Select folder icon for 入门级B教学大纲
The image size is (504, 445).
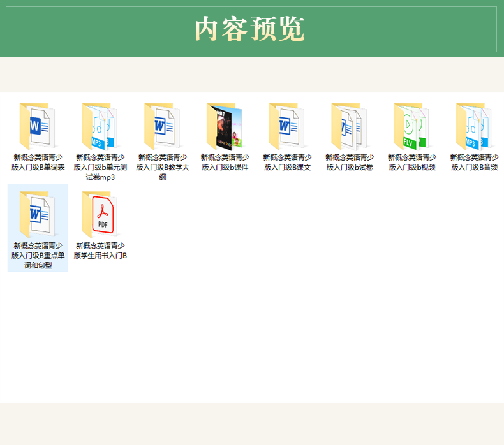pyautogui.click(x=162, y=126)
